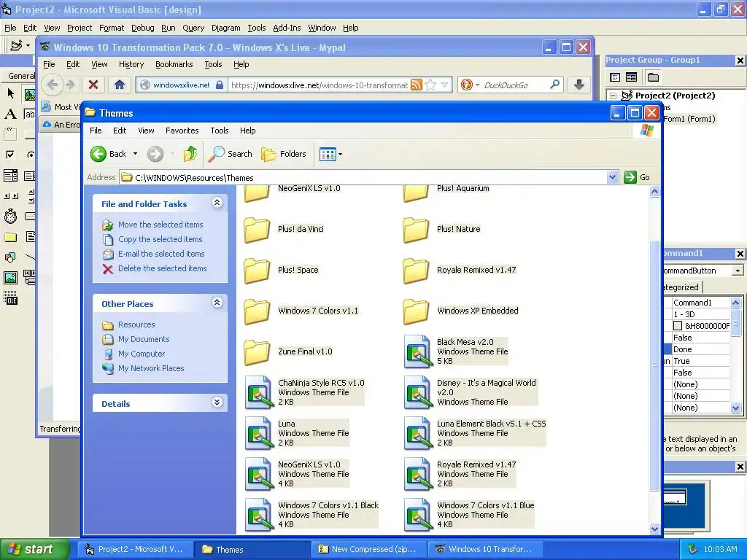This screenshot has height=560, width=747.
Task: Click the &H8000000F color swatch in Properties
Action: (x=678, y=326)
